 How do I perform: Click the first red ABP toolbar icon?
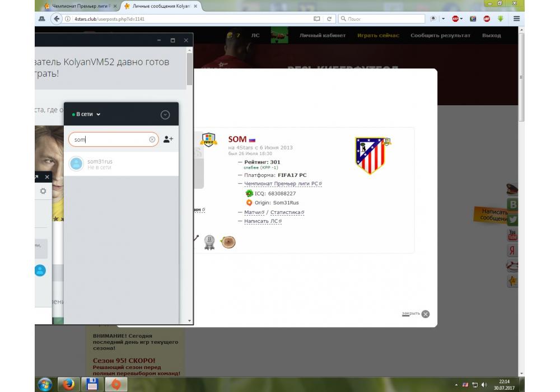tap(455, 19)
